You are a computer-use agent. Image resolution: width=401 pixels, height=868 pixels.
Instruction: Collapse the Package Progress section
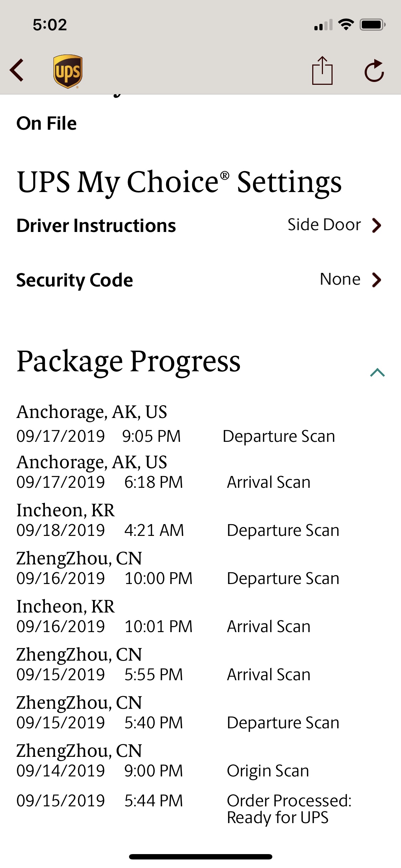[377, 373]
